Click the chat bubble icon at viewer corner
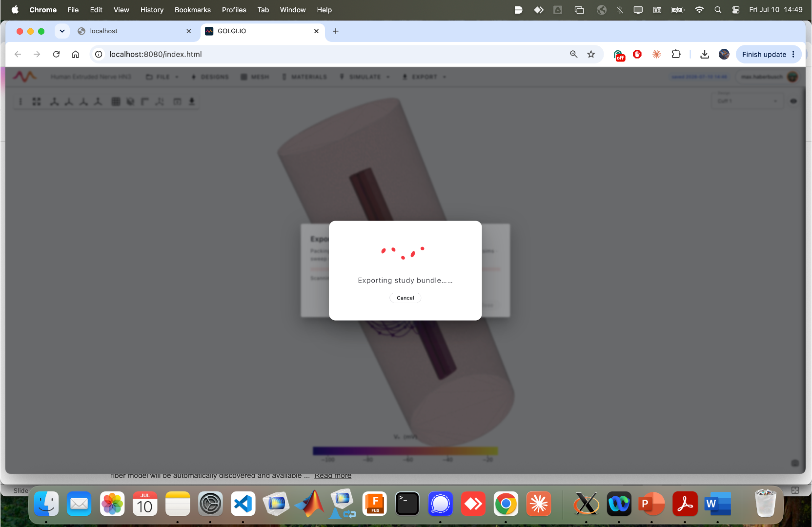 (795, 463)
